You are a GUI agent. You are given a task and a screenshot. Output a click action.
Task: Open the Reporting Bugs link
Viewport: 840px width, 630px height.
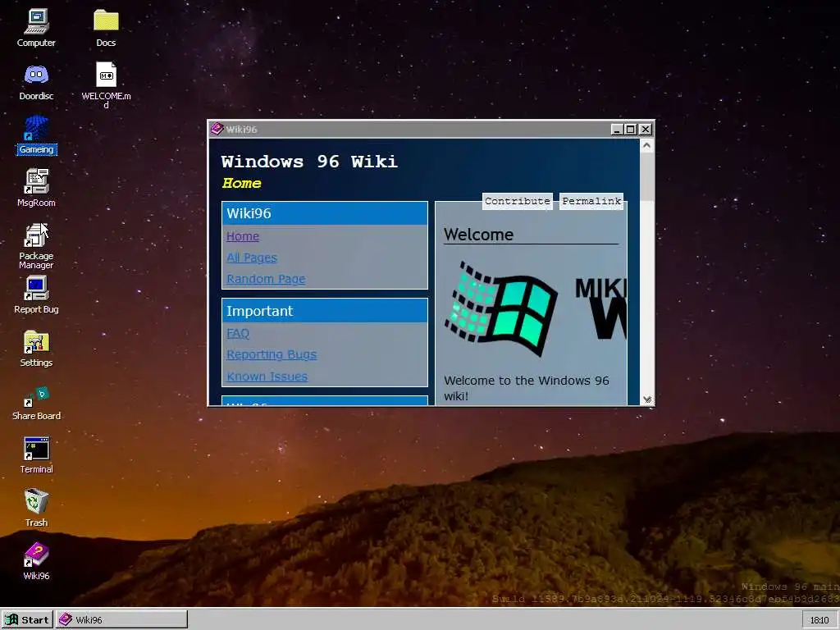tap(272, 354)
